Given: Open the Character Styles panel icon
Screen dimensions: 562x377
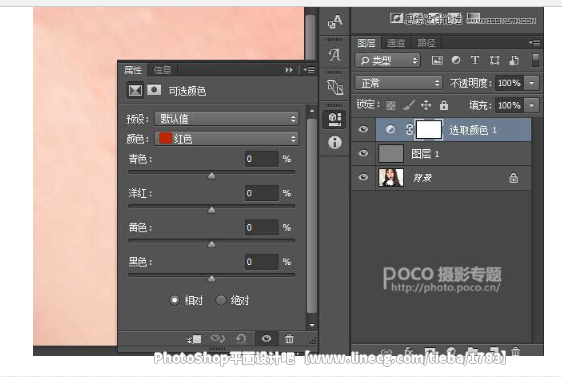Looking at the screenshot, I should [x=335, y=22].
